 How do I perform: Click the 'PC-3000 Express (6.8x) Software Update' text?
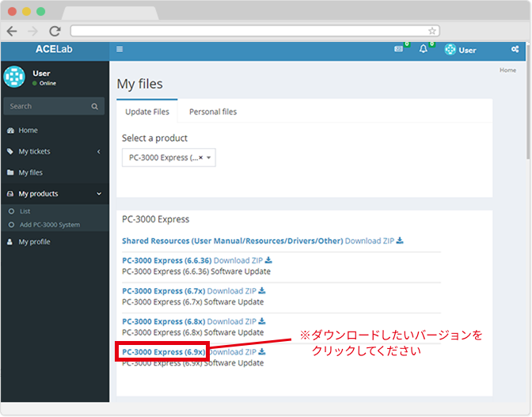192,332
